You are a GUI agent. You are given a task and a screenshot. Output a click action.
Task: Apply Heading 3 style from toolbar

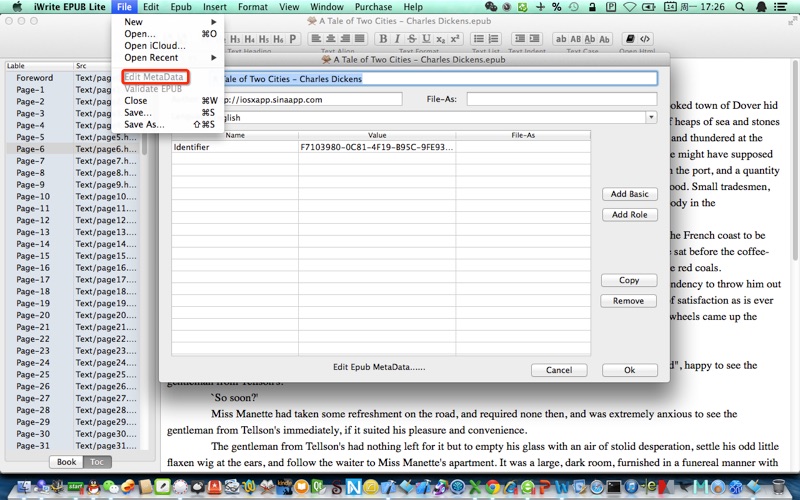[235, 39]
